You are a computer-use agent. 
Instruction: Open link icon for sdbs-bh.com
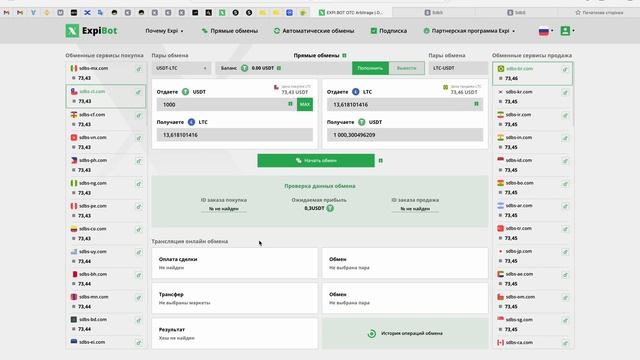pos(139,276)
